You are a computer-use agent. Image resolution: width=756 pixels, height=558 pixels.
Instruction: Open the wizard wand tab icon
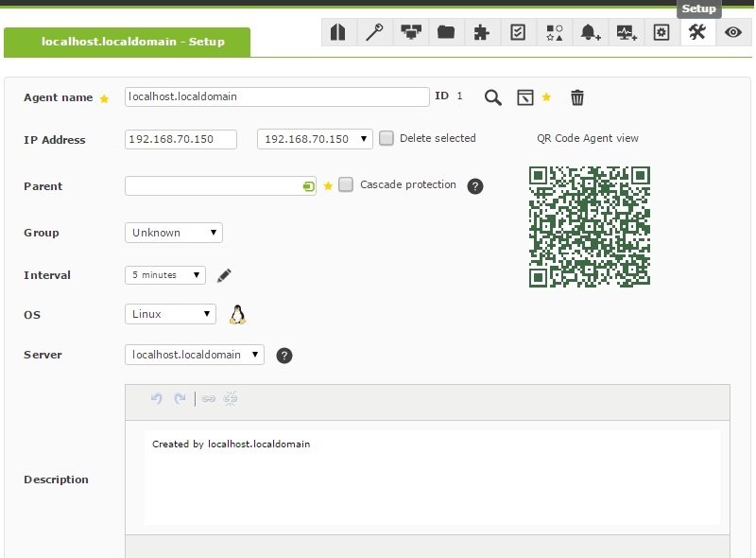coord(374,32)
